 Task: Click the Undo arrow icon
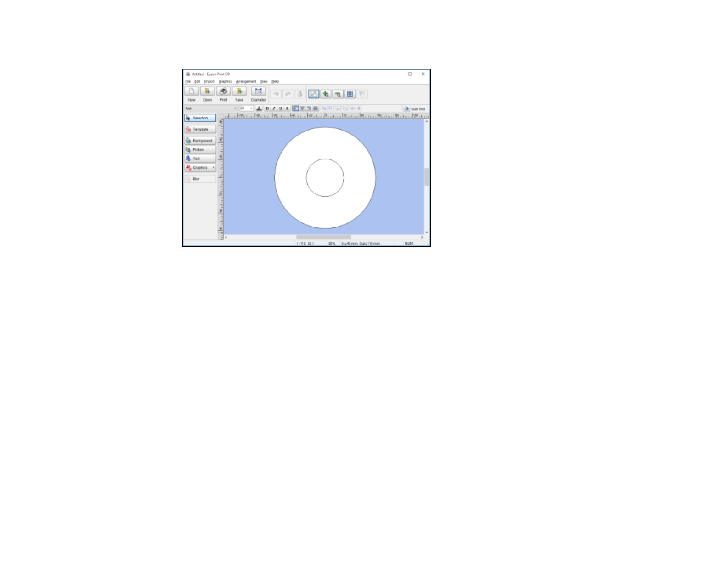[x=276, y=94]
